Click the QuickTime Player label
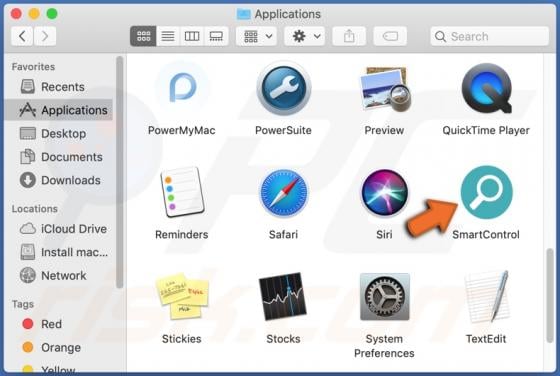 (x=486, y=130)
